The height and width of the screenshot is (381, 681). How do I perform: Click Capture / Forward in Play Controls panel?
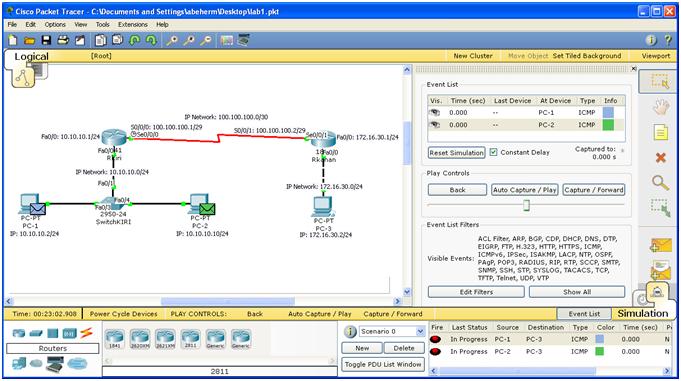pyautogui.click(x=594, y=190)
